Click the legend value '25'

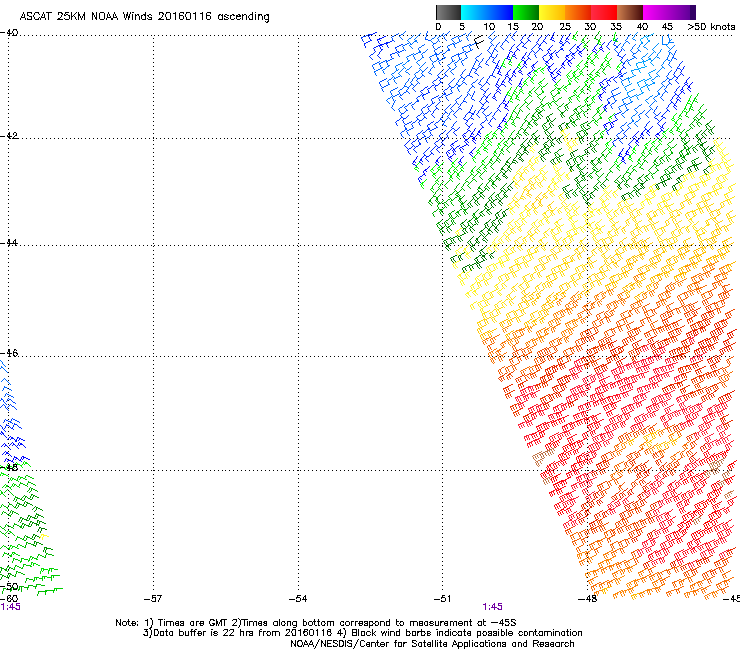click(x=565, y=27)
